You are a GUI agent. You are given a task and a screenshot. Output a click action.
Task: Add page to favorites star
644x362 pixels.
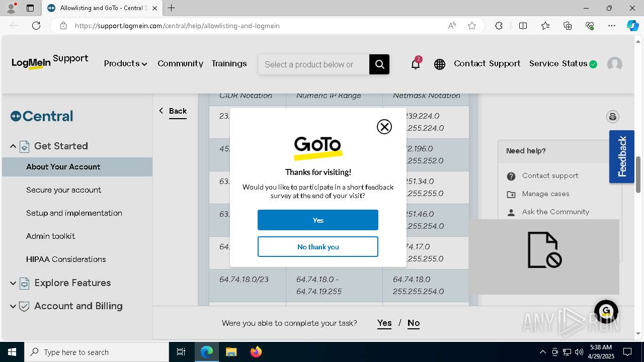472,26
